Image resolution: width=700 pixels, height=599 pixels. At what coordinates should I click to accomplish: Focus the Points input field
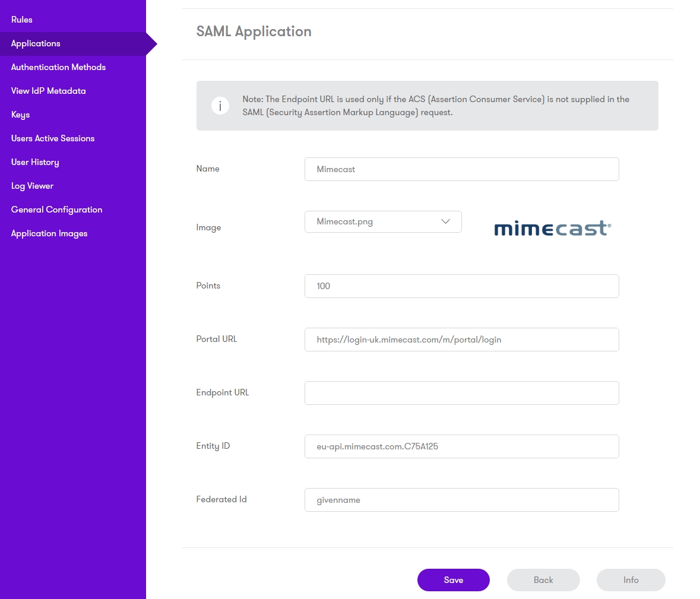tap(461, 286)
